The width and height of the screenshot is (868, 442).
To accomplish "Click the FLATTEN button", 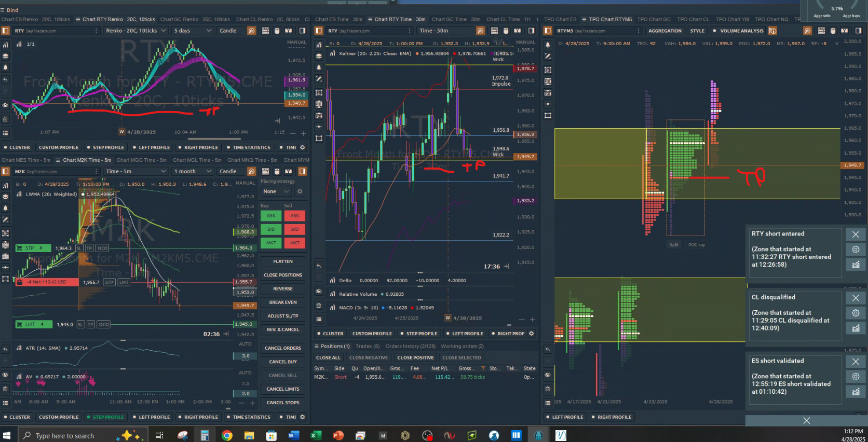I will (283, 261).
